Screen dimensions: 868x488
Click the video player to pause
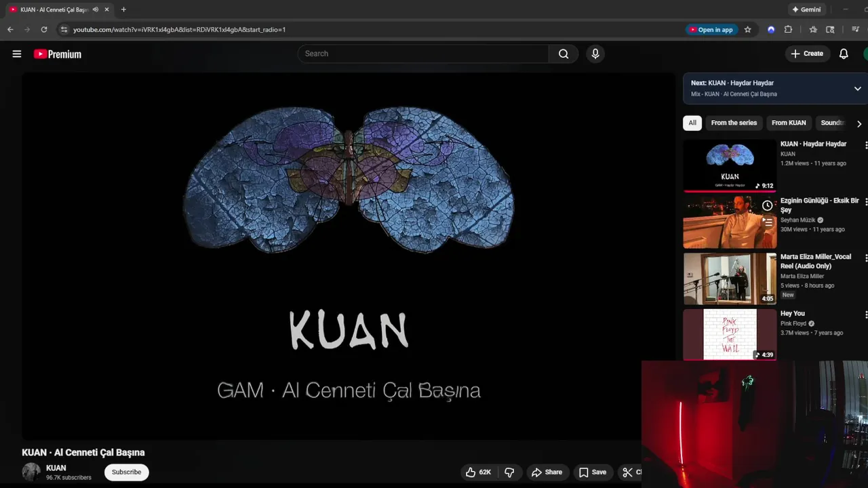349,256
